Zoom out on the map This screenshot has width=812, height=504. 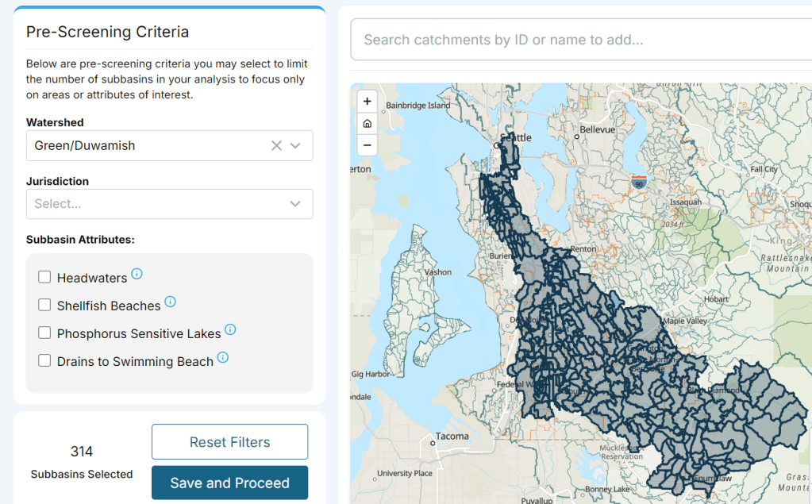(x=367, y=145)
